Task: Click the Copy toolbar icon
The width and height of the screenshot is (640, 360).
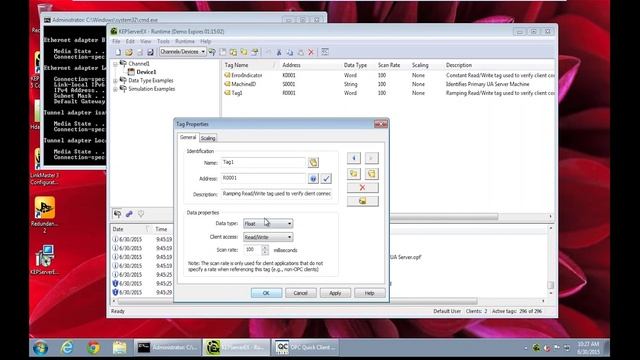Action: tap(290, 52)
